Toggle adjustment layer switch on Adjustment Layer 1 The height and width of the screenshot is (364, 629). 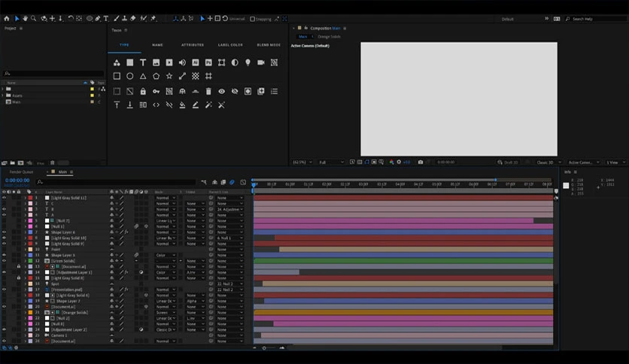coord(141,272)
